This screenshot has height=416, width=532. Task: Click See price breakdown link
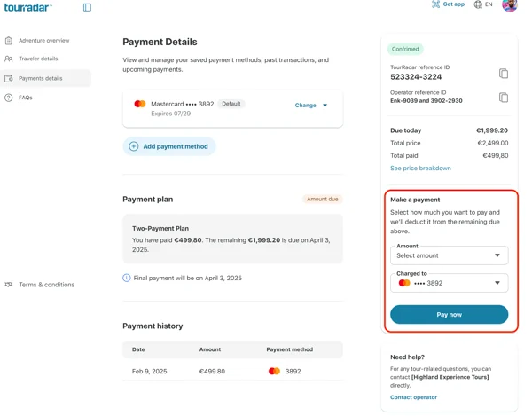tap(420, 168)
